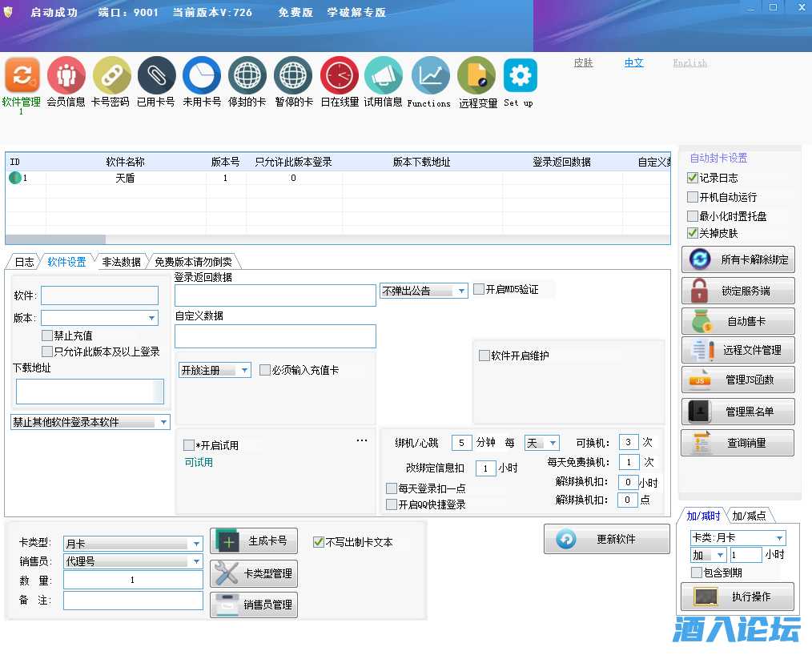This screenshot has width=812, height=663.
Task: Click the 日在线量 daily online icon
Action: coord(340,76)
